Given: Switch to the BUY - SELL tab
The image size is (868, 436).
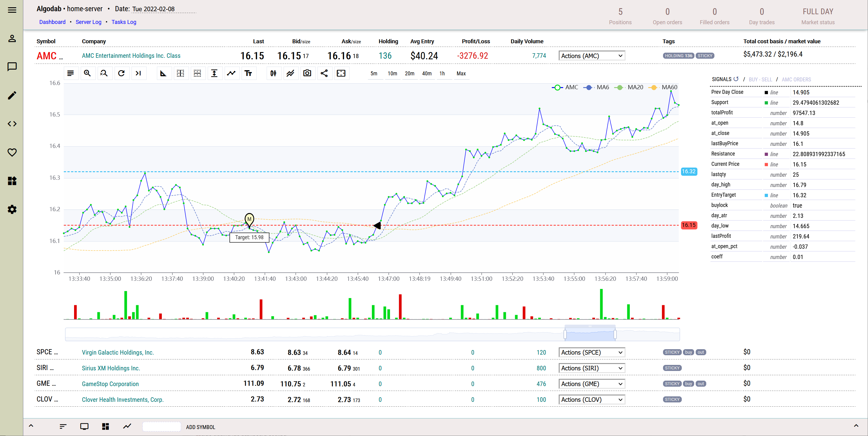Looking at the screenshot, I should pyautogui.click(x=760, y=80).
